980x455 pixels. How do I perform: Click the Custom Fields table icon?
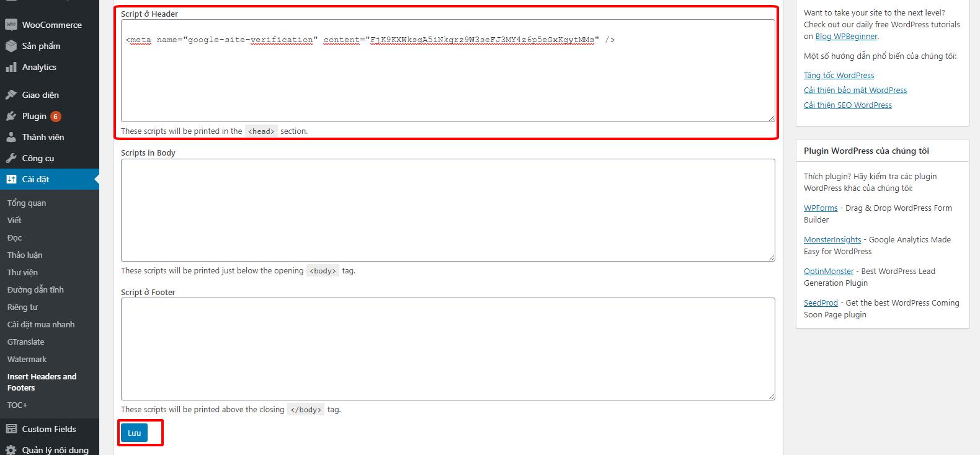click(11, 429)
